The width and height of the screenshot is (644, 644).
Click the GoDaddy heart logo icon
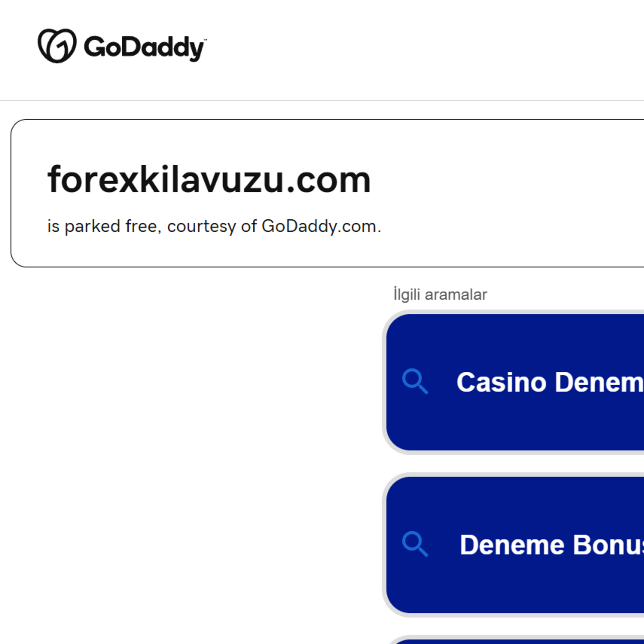[x=57, y=46]
